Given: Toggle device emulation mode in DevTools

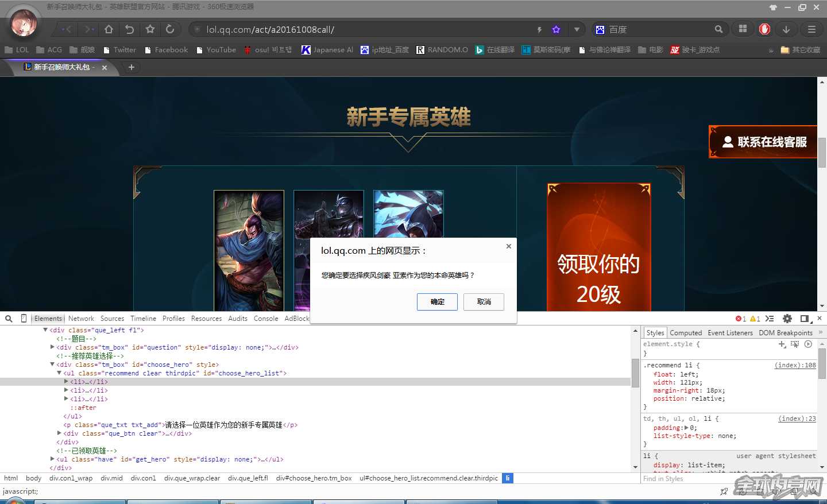Looking at the screenshot, I should pyautogui.click(x=24, y=319).
